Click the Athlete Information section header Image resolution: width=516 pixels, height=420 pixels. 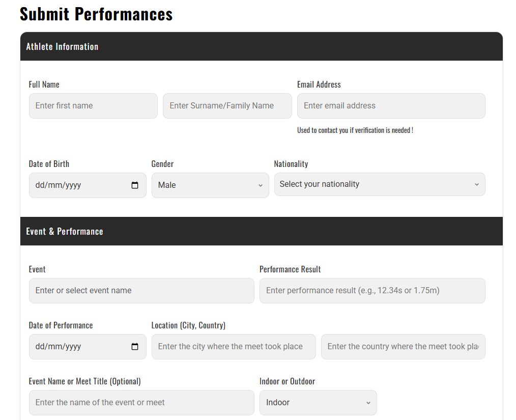(62, 47)
